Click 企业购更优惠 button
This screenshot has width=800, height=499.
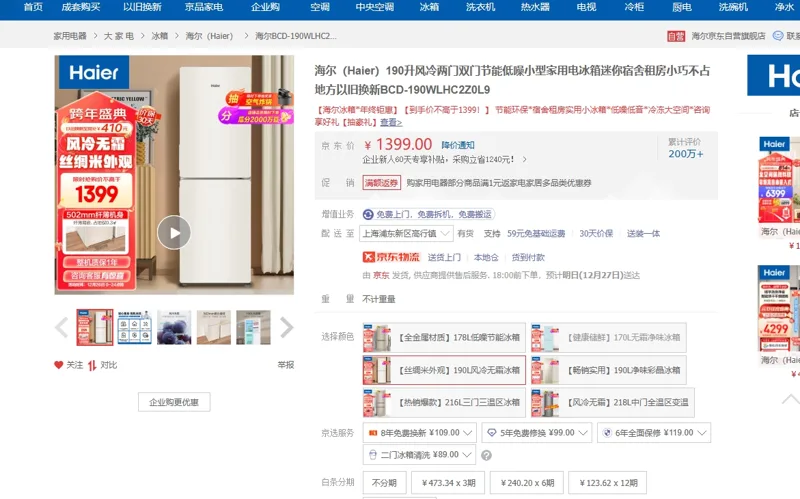tap(174, 402)
